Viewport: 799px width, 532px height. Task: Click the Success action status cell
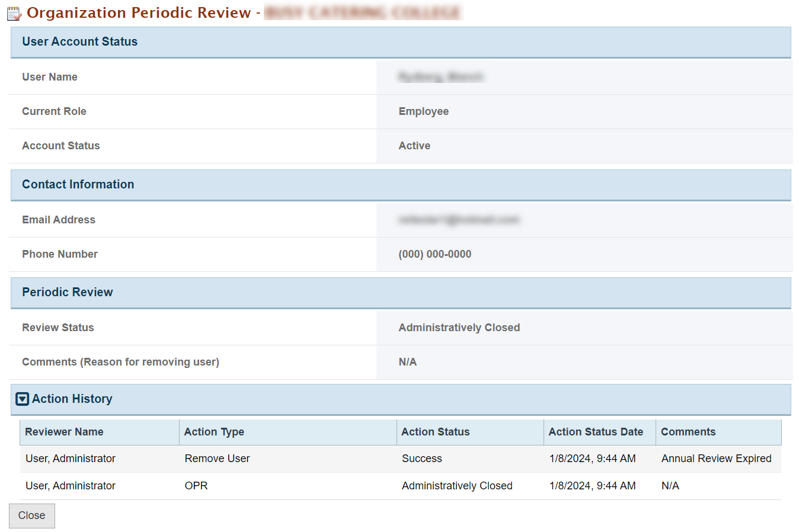point(421,459)
